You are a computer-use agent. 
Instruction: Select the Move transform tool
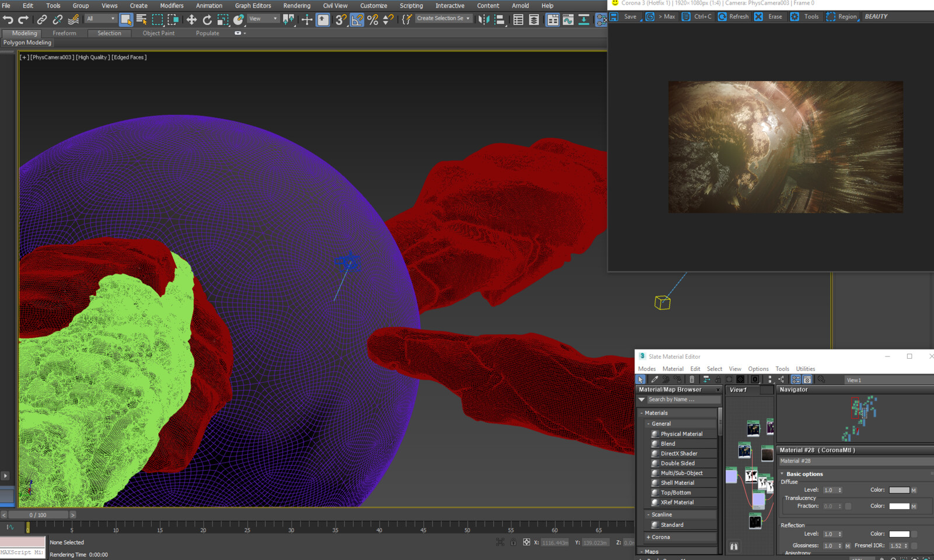pyautogui.click(x=191, y=20)
